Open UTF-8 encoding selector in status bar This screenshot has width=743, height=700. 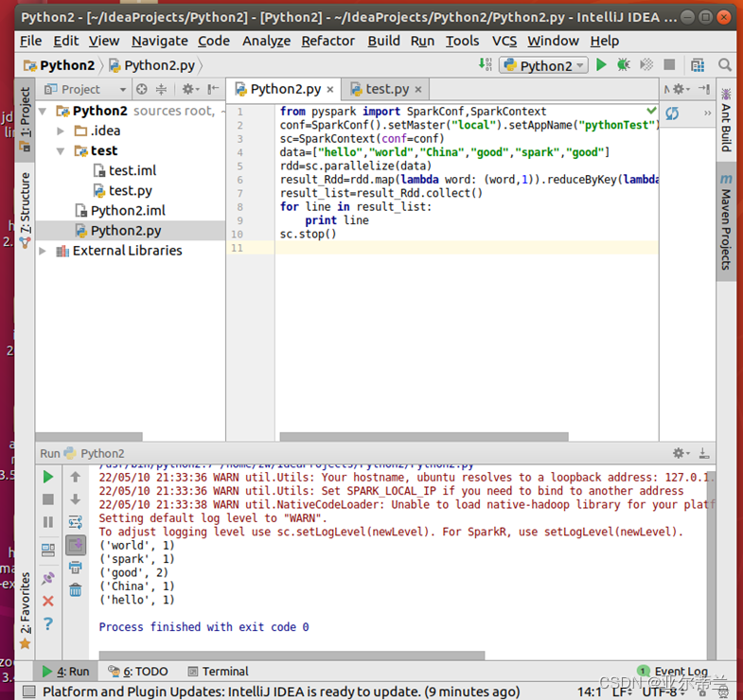click(x=663, y=691)
